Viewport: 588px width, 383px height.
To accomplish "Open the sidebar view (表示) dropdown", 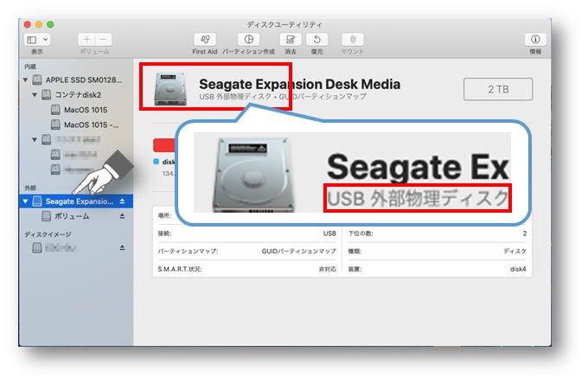I will click(x=37, y=40).
